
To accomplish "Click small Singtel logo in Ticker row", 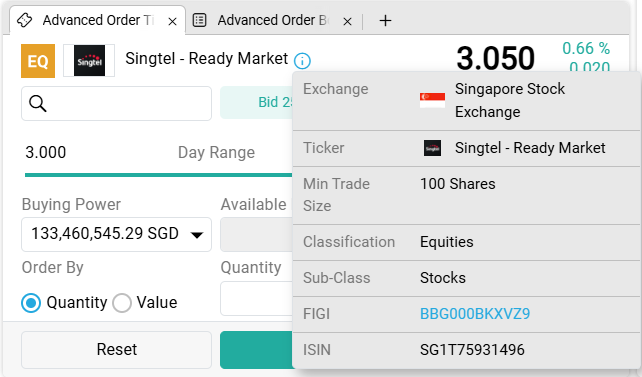I will coord(432,148).
